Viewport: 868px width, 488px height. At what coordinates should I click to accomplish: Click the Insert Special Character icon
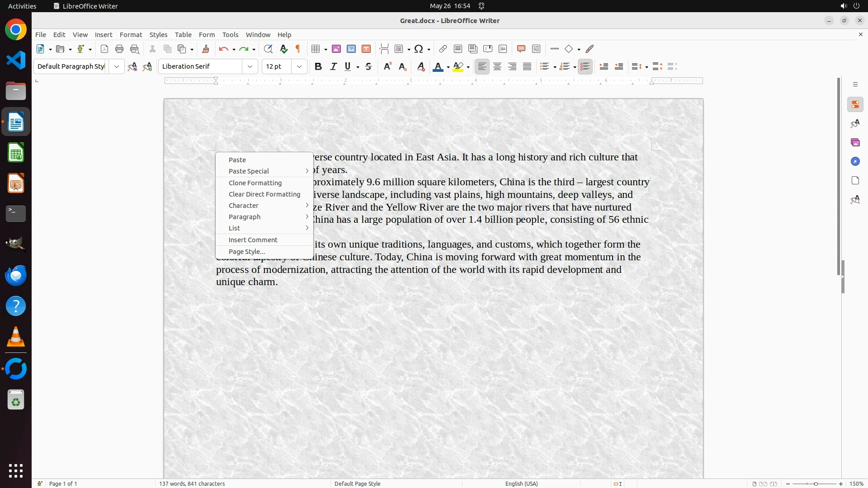click(419, 49)
